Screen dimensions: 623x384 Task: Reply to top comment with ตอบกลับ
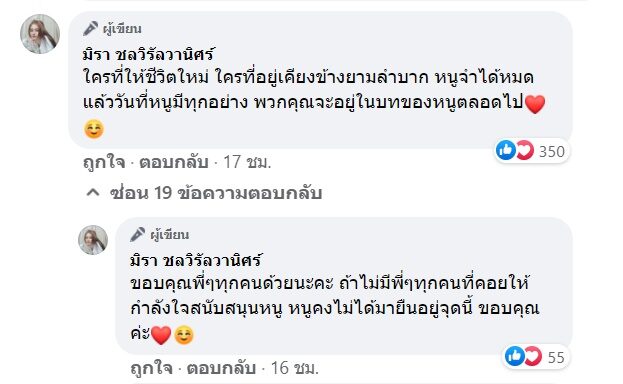174,162
